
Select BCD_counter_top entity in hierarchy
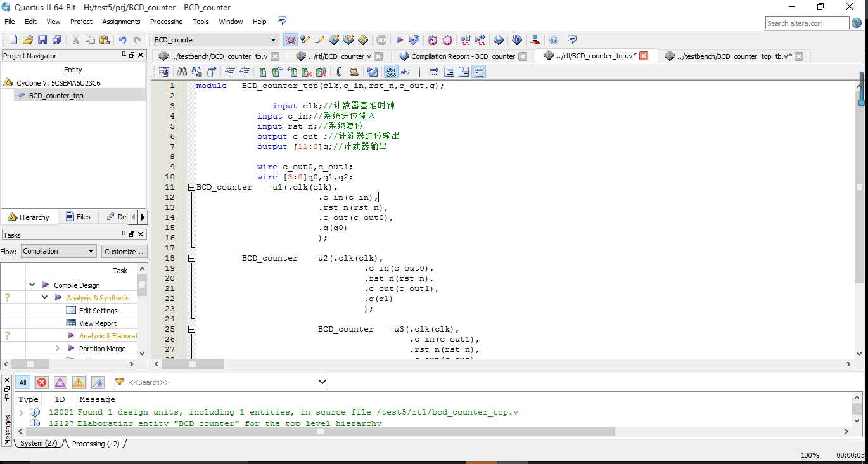coord(56,96)
